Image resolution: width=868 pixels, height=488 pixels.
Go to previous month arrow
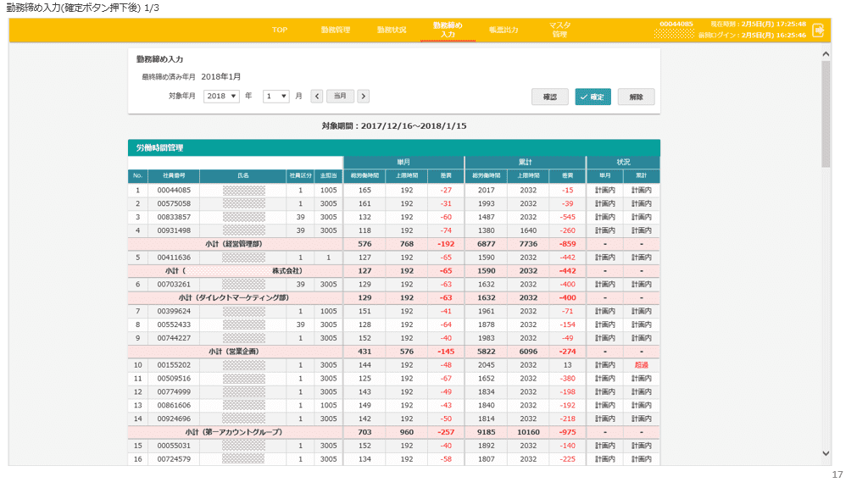point(317,97)
